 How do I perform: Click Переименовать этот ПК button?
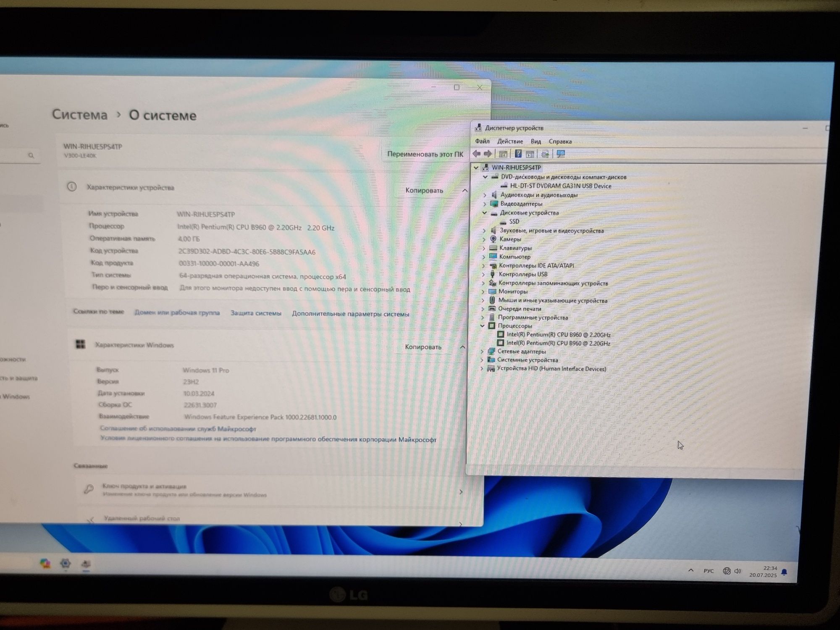click(425, 154)
